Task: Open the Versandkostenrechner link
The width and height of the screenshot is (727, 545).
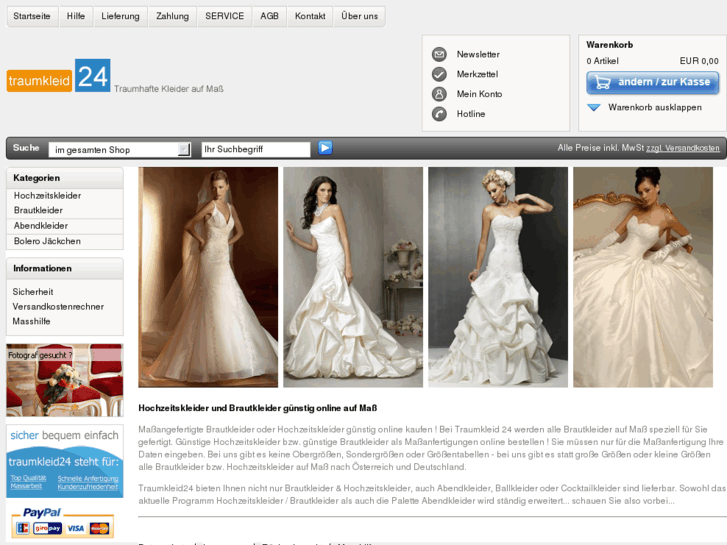Action: pyautogui.click(x=58, y=307)
